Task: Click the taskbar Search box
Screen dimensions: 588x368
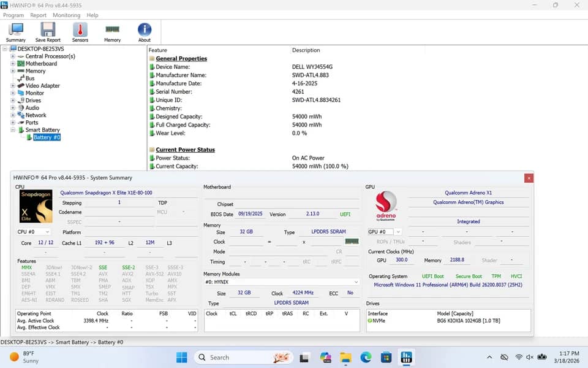Action: [x=243, y=358]
